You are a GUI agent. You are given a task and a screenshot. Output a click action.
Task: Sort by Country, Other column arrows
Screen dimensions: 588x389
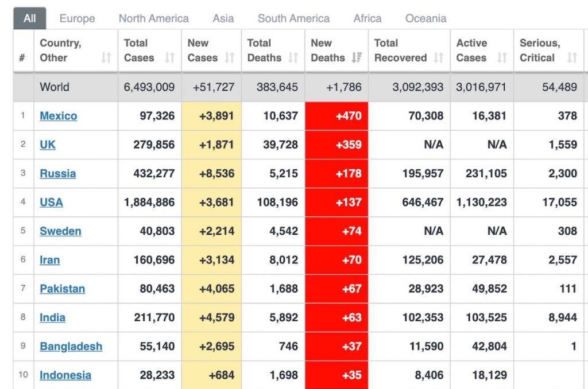coord(106,58)
